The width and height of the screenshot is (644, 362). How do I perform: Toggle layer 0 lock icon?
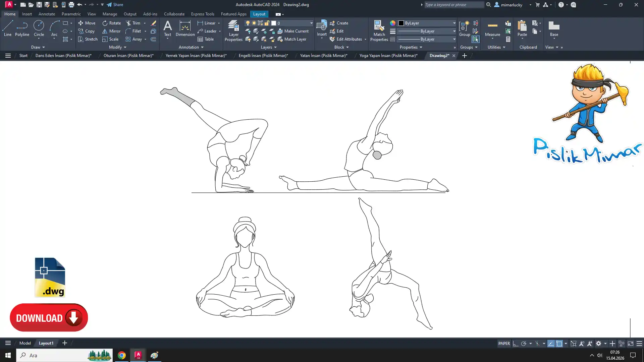pos(267,23)
